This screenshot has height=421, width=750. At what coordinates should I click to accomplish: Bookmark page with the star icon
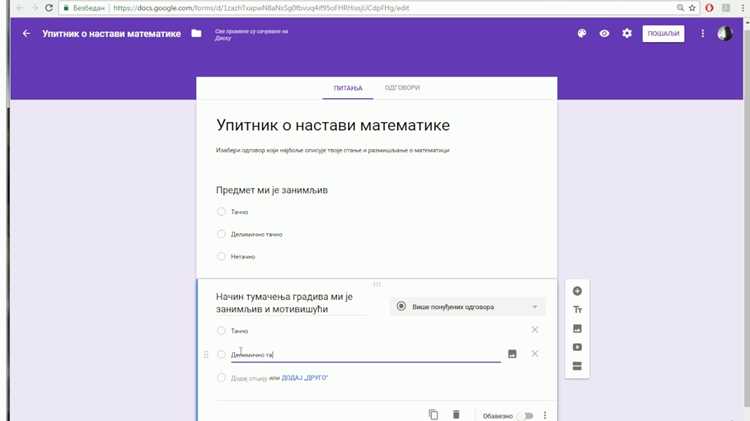pos(692,8)
